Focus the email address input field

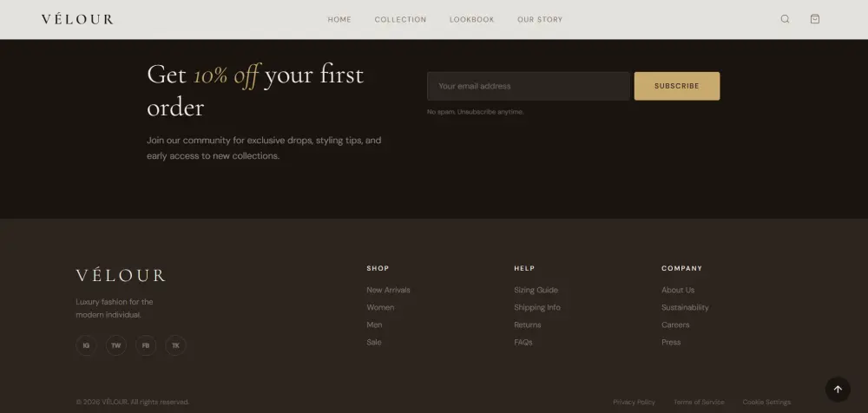pyautogui.click(x=529, y=86)
